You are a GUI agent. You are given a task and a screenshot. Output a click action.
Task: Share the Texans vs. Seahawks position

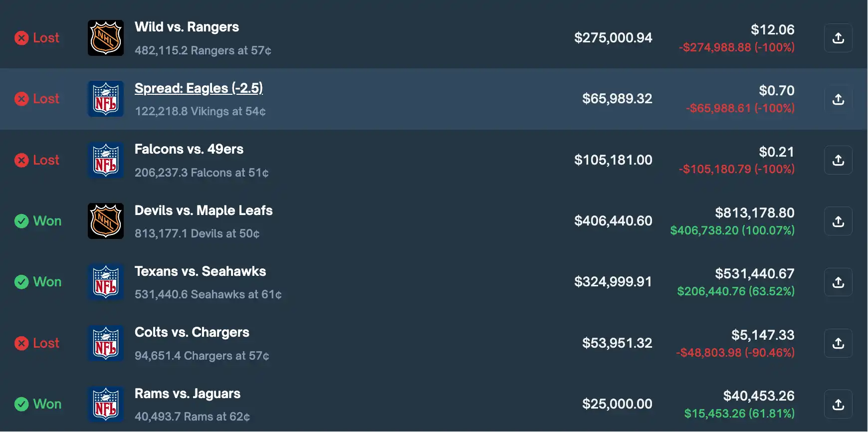[838, 282]
